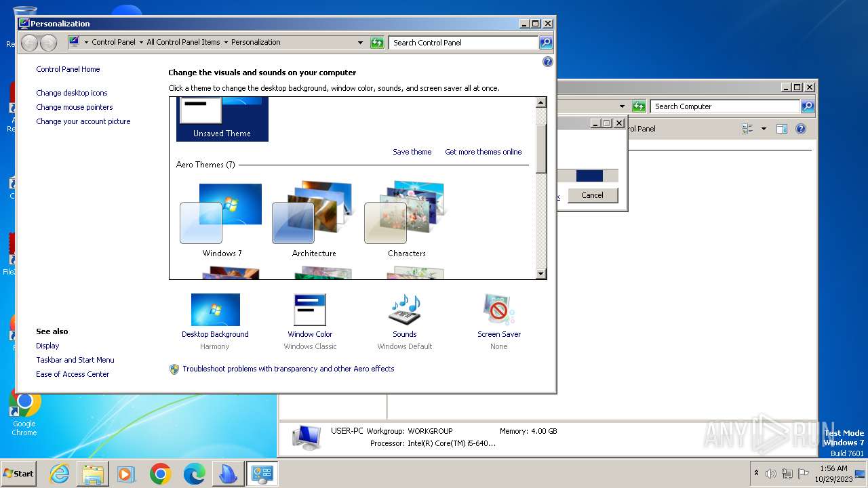
Task: Launch Windows Media Player from taskbar
Action: (x=126, y=474)
